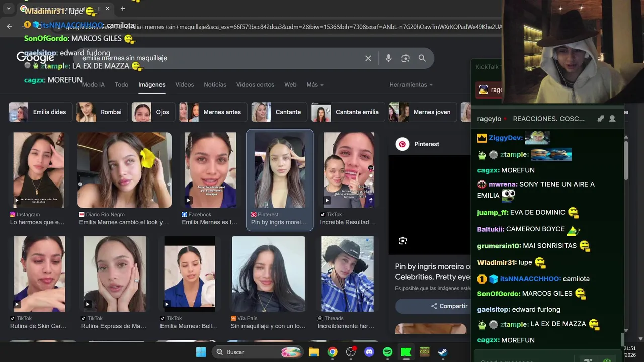The image size is (644, 362).
Task: Open File Explorer from the taskbar
Action: [314, 352]
